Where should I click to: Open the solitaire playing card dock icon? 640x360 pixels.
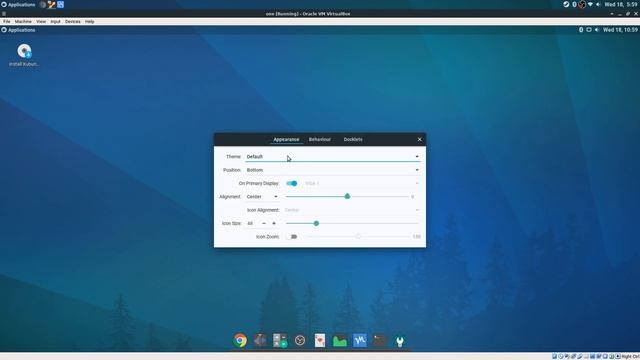click(x=320, y=340)
